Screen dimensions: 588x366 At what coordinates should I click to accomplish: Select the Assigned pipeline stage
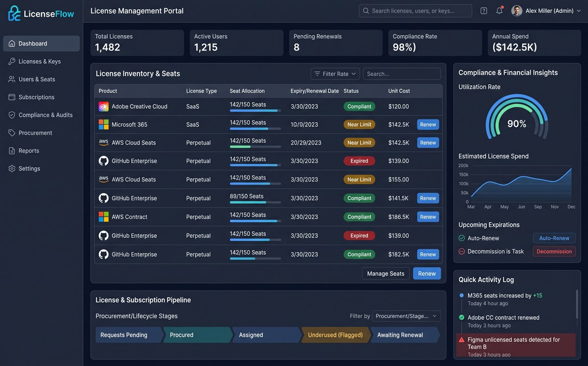tap(267, 335)
